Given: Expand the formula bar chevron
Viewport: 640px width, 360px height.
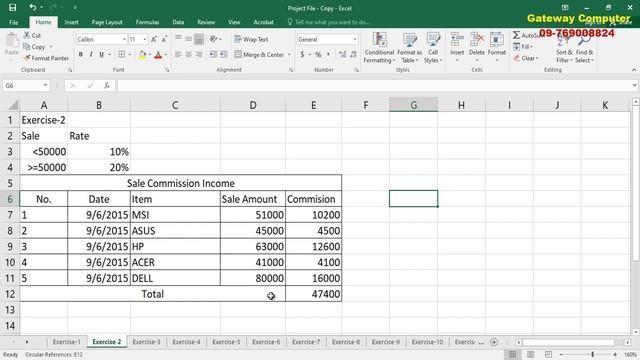Looking at the screenshot, I should tap(634, 85).
